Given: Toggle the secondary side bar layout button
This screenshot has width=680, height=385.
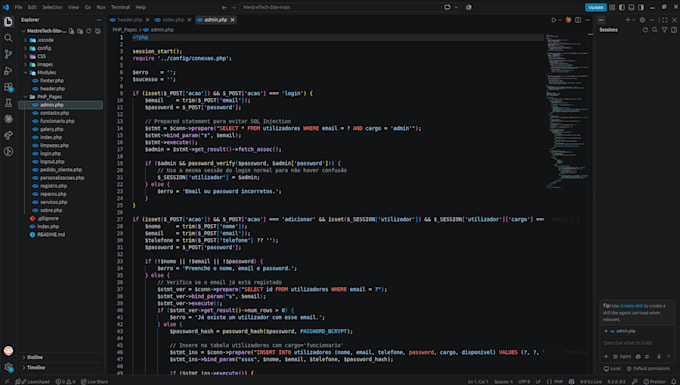Looking at the screenshot, I should click(x=641, y=7).
